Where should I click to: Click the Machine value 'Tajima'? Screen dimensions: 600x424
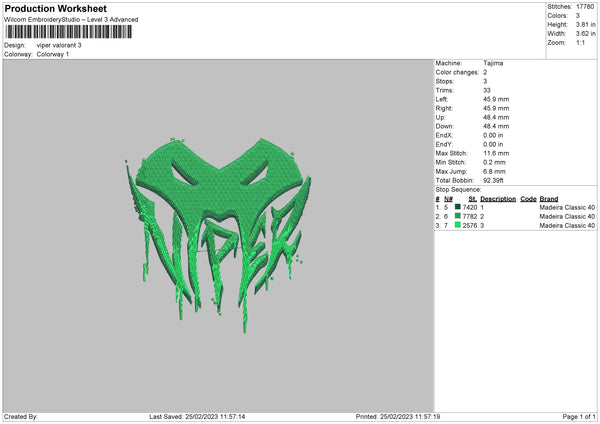tap(493, 63)
